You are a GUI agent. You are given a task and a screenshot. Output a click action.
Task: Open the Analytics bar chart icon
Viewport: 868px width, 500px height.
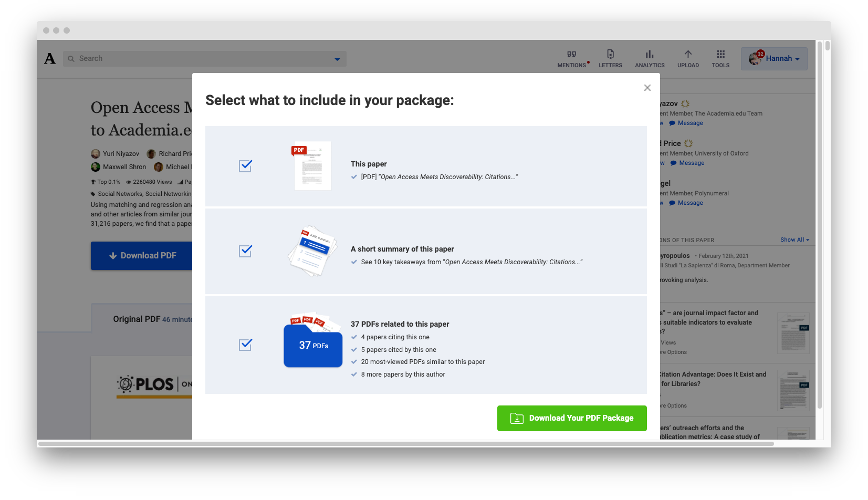click(x=650, y=58)
